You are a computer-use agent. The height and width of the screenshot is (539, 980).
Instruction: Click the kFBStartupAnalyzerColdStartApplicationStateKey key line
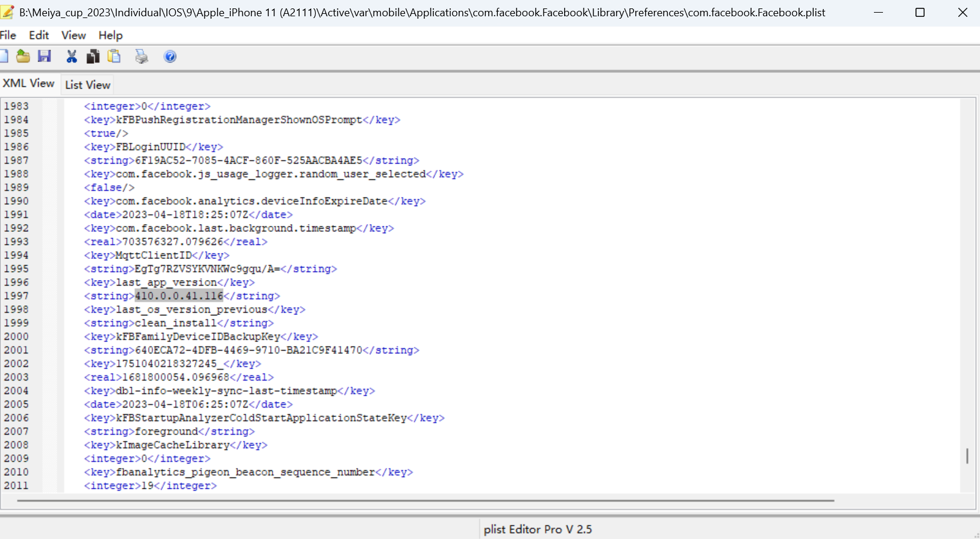click(x=265, y=418)
